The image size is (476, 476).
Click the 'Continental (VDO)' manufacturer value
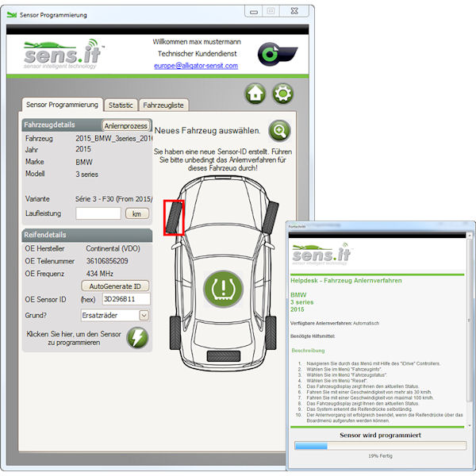pos(113,248)
